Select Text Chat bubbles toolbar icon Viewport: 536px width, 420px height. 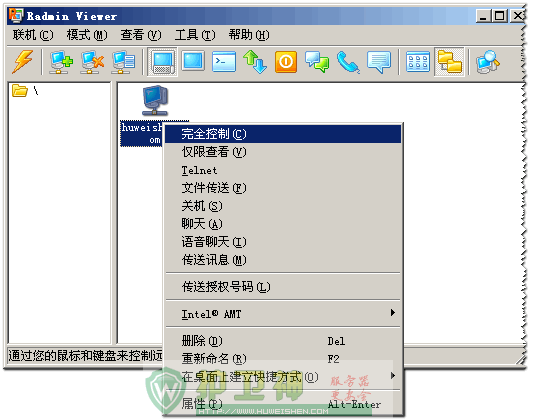click(x=317, y=62)
